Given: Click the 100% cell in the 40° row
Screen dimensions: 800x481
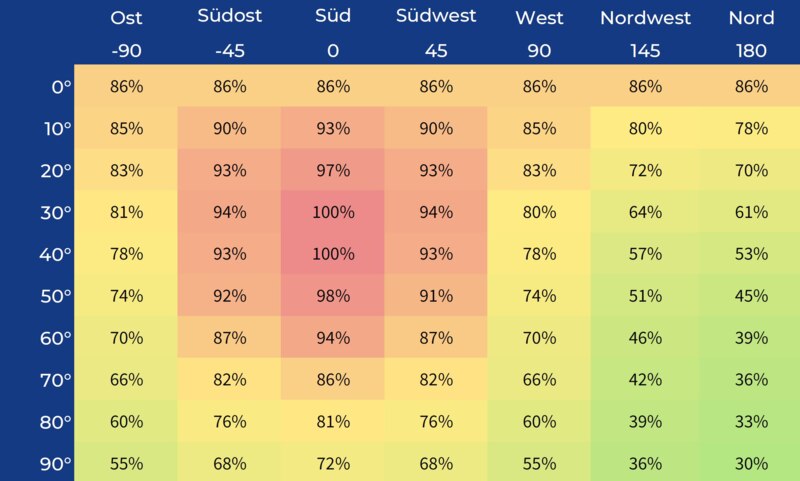Looking at the screenshot, I should coord(333,254).
